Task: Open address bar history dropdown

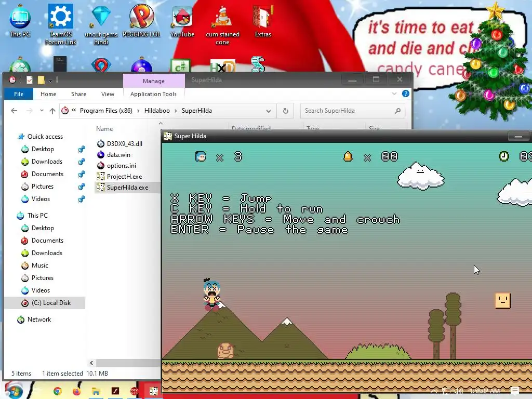Action: [269, 111]
